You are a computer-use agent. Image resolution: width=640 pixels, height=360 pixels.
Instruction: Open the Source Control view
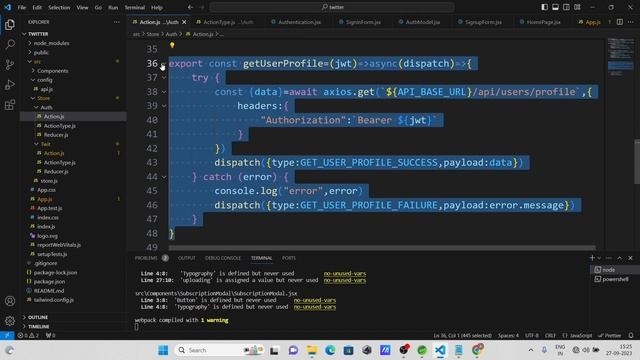tap(10, 64)
